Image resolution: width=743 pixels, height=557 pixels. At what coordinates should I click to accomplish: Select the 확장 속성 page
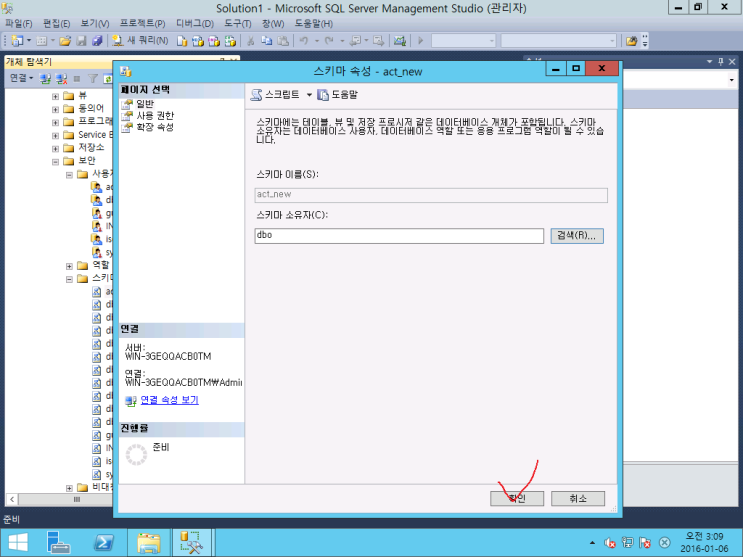click(155, 127)
